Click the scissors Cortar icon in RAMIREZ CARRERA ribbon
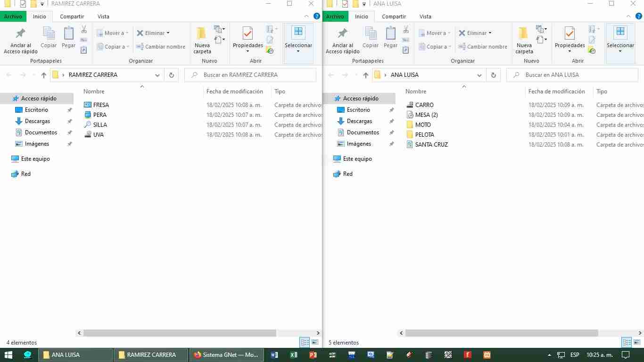The height and width of the screenshot is (362, 644). coord(84,30)
